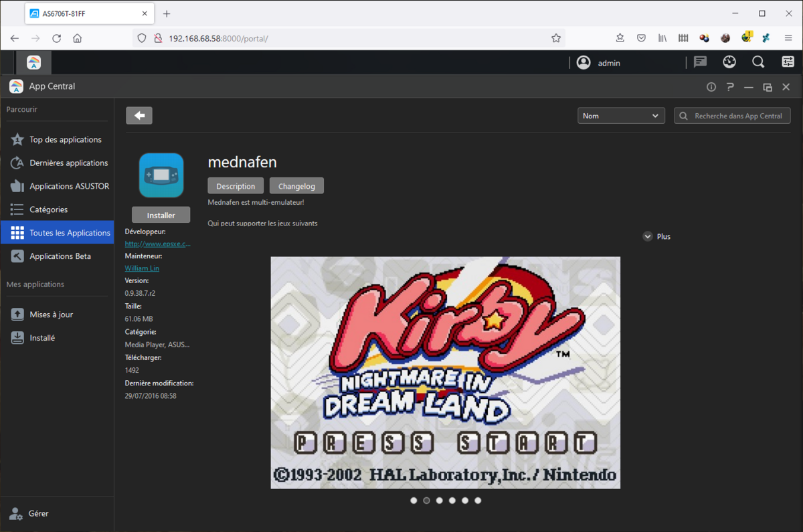Viewport: 803px width, 532px height.
Task: Open Top des applications
Action: (57, 140)
